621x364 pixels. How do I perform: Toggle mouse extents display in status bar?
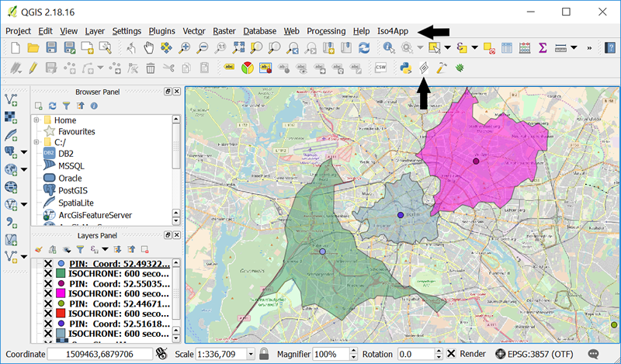[161, 354]
